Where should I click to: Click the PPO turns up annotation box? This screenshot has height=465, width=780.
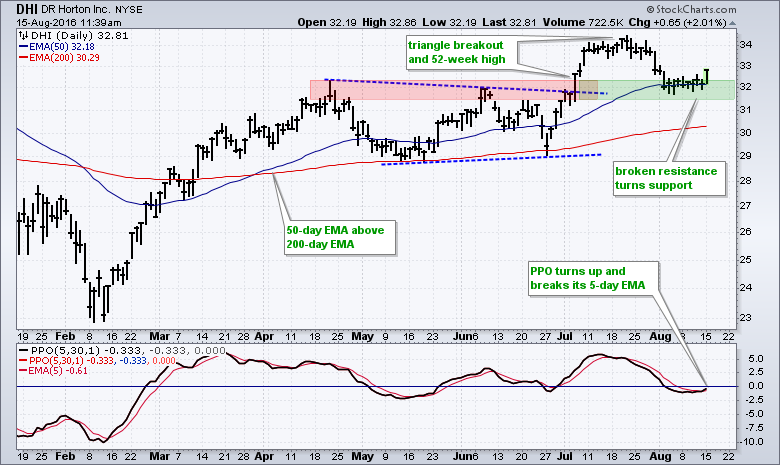coord(593,278)
